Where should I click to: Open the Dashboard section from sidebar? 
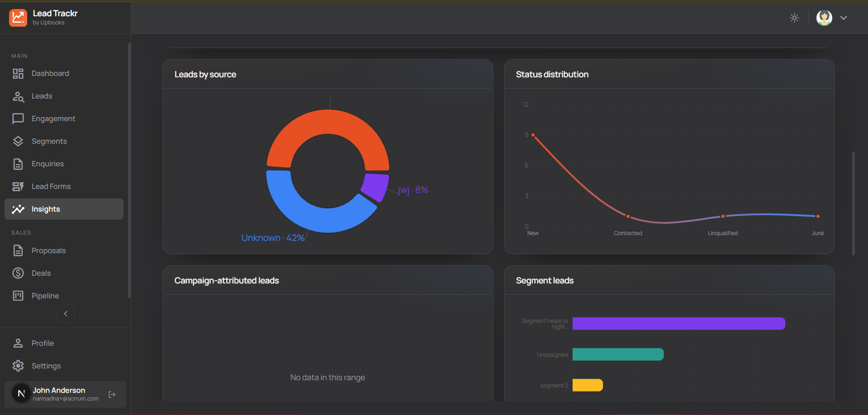[x=18, y=73]
